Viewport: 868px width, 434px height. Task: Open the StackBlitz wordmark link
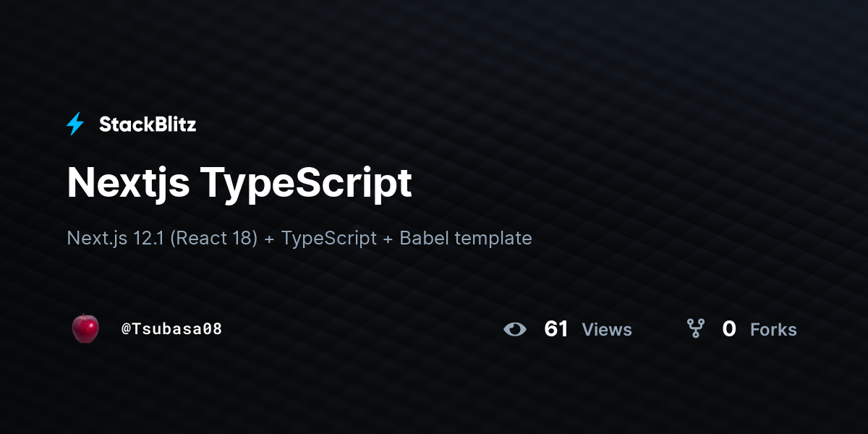pyautogui.click(x=148, y=124)
